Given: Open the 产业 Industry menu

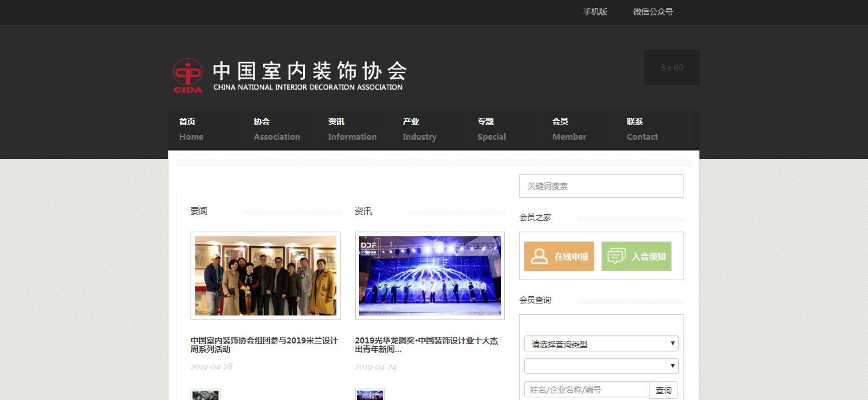Looking at the screenshot, I should (x=428, y=129).
